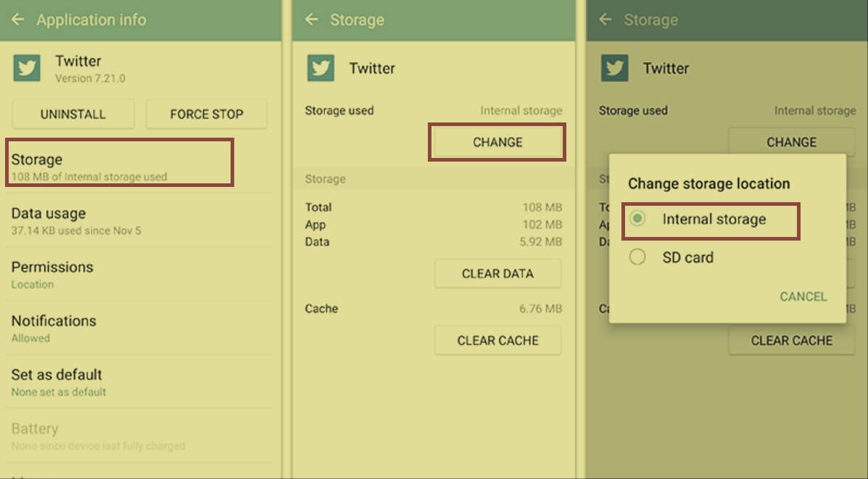Screen dimensions: 868x479
Task: Tap back arrow on middle Storage screen
Action: 312,20
